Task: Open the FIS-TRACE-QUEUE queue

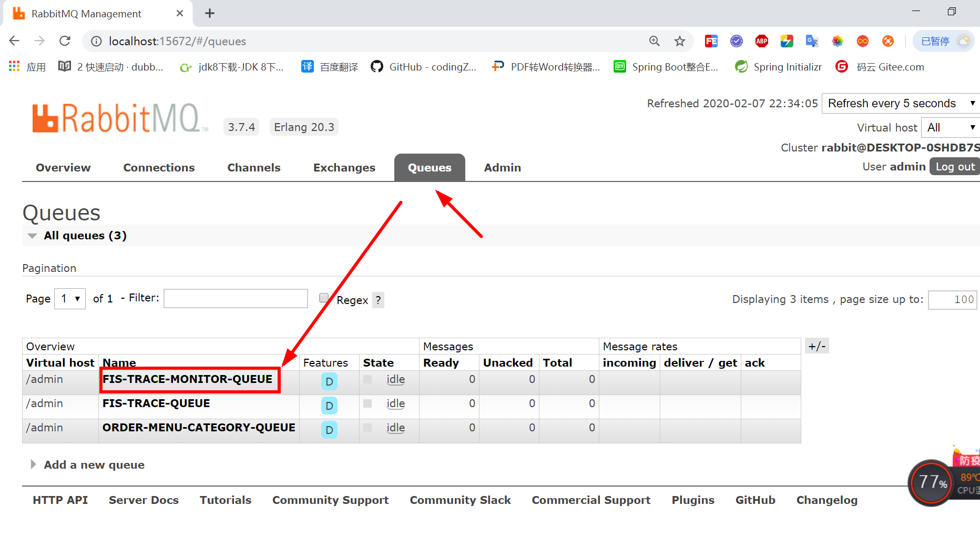Action: pyautogui.click(x=156, y=403)
